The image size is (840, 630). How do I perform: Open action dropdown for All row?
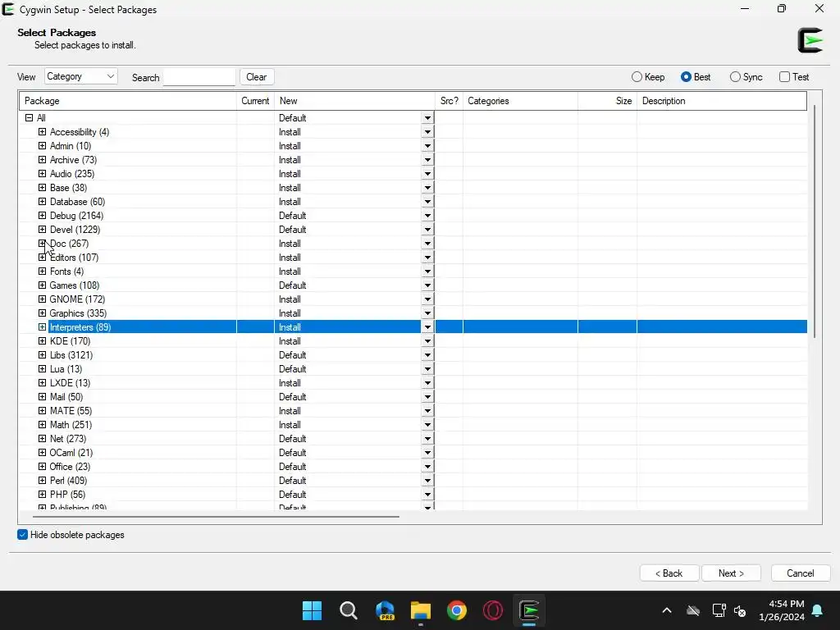tap(427, 118)
